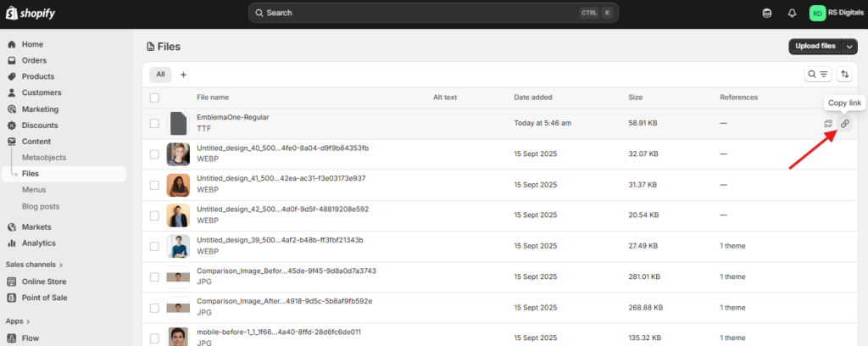Select the EmblemaOne-Regular file checkbox

(154, 124)
